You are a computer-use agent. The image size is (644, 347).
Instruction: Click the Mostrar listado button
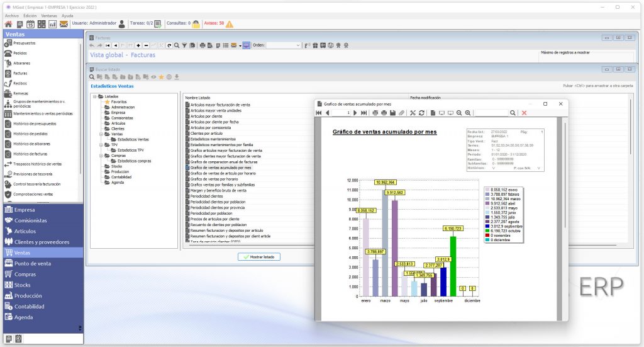point(259,257)
